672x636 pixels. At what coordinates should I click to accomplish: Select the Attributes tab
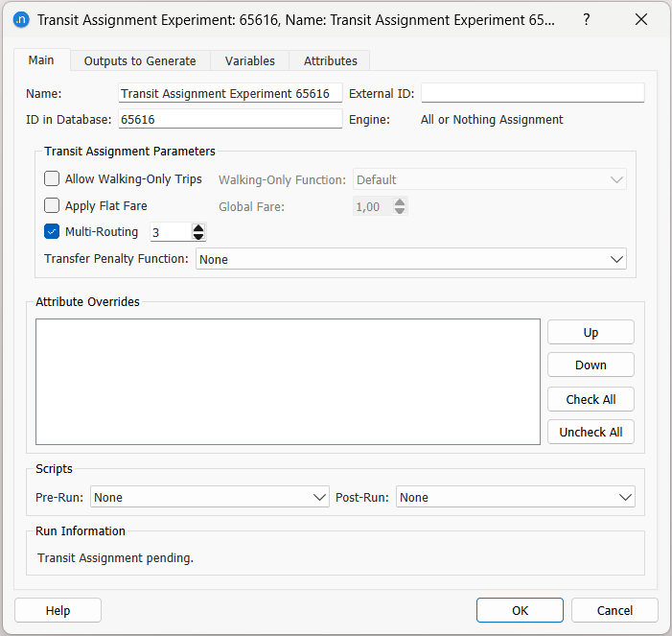[x=330, y=60]
